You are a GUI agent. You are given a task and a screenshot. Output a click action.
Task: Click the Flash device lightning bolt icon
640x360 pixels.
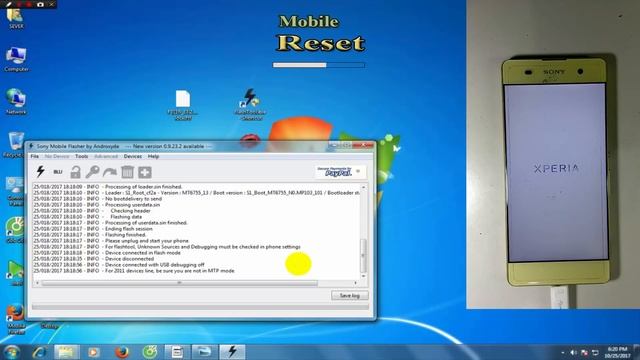(x=40, y=172)
